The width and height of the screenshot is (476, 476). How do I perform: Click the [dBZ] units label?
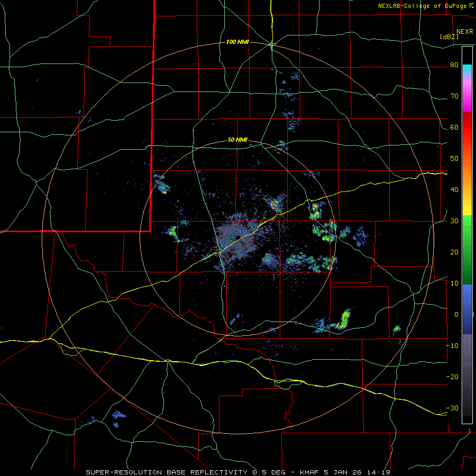[449, 37]
